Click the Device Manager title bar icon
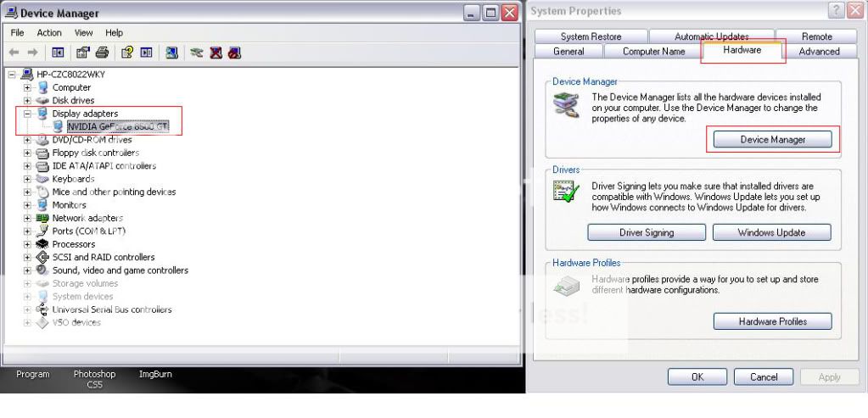Screen dimensions: 868x418 (x=11, y=12)
